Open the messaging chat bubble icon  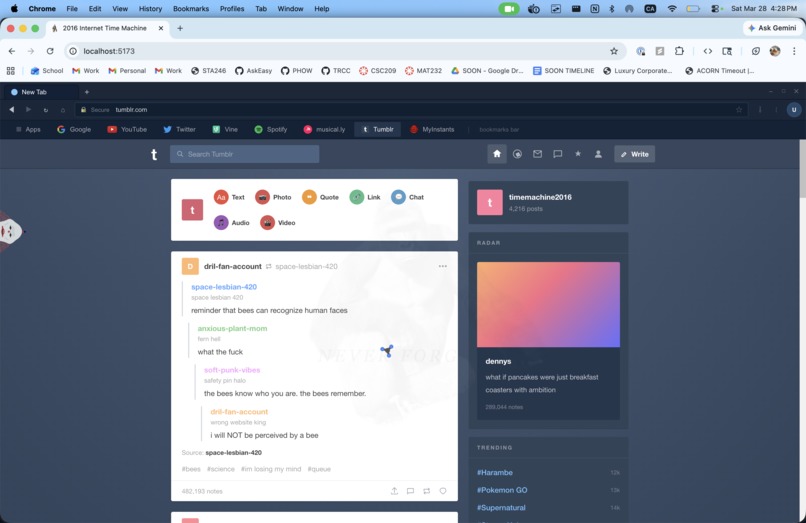pos(557,154)
